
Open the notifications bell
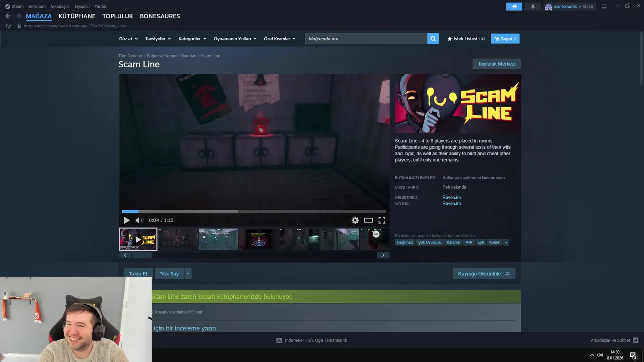(533, 6)
